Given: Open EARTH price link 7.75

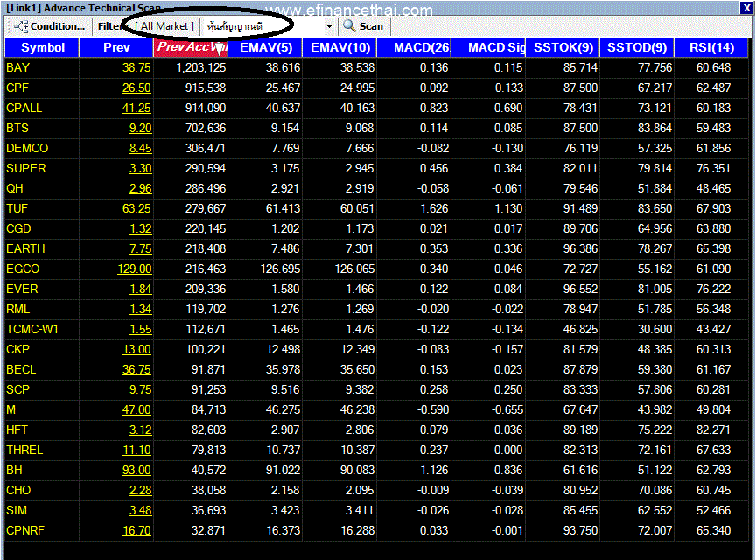Looking at the screenshot, I should [x=140, y=248].
